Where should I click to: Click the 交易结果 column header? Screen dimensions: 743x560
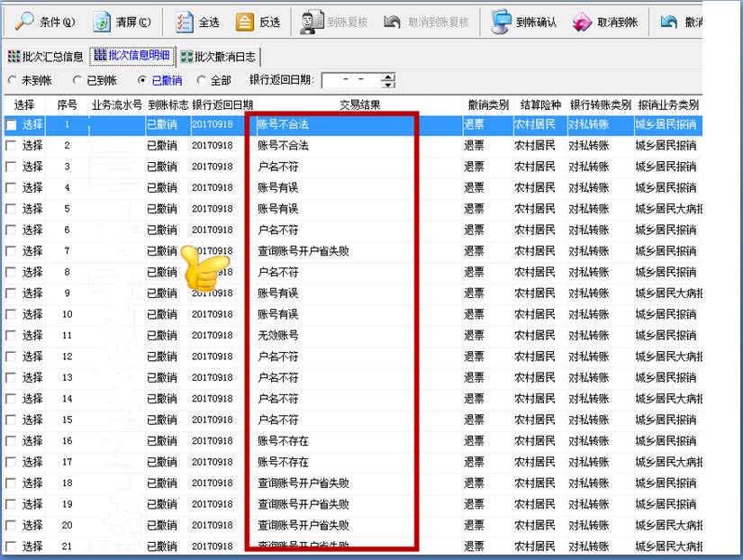tap(359, 104)
